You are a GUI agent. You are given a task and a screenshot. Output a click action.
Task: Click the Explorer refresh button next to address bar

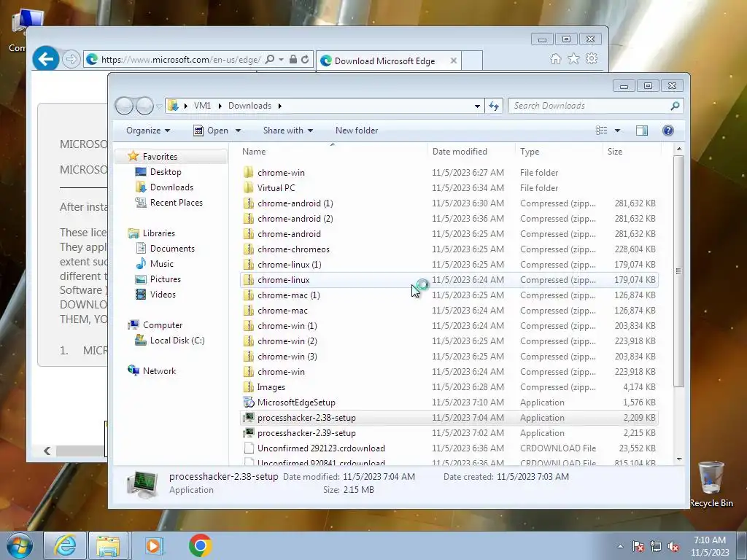(x=494, y=106)
